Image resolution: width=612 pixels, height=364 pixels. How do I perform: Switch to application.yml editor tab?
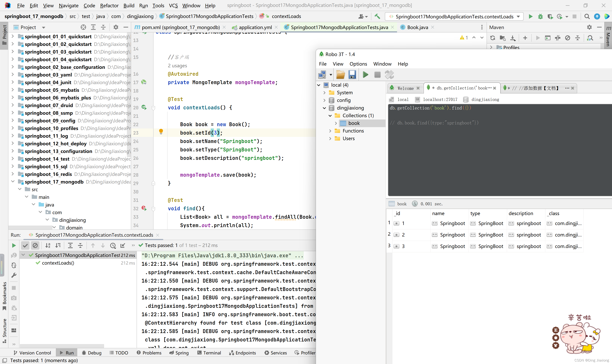point(255,27)
